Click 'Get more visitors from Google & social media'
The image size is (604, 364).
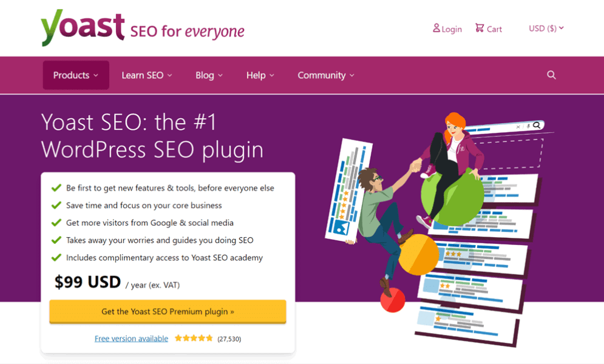(x=149, y=223)
